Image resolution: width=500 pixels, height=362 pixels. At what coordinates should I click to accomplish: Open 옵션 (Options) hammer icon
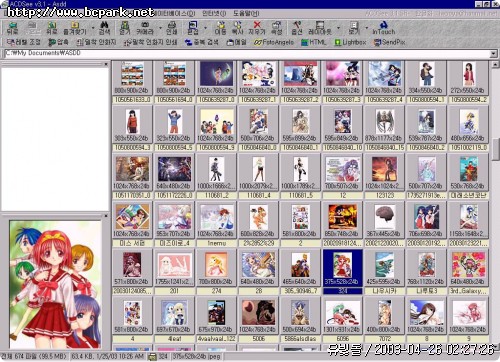point(297,28)
